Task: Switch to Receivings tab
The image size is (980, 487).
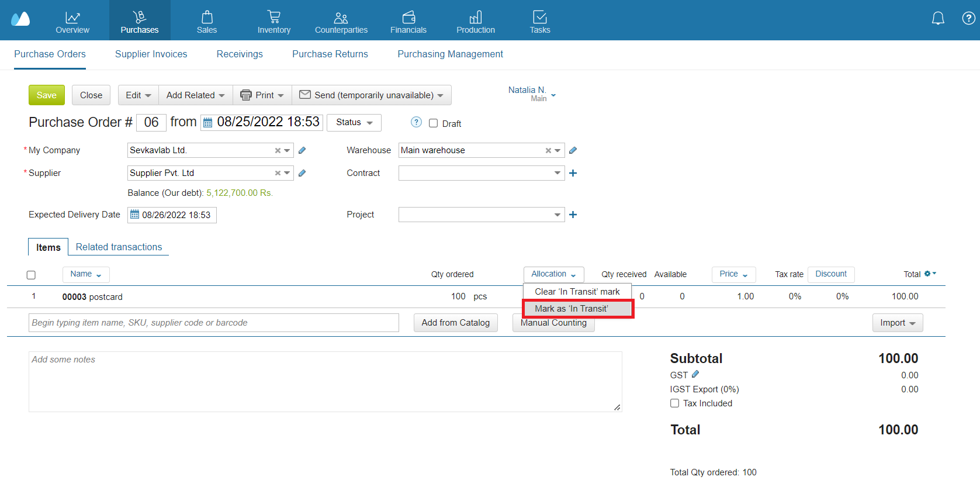Action: click(240, 54)
